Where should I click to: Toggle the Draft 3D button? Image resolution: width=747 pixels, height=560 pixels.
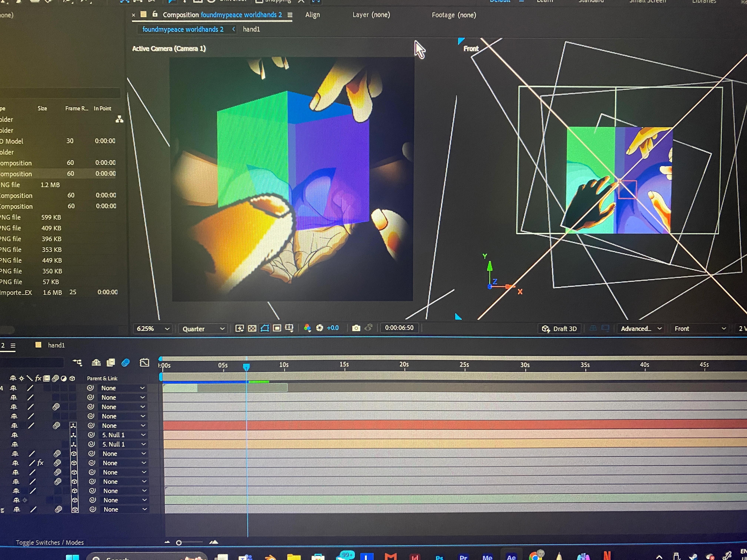point(559,329)
